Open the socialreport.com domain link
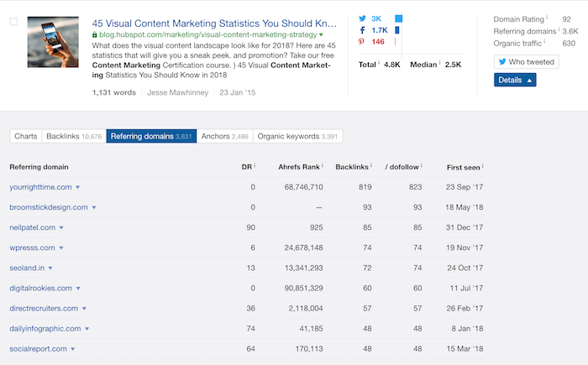This screenshot has width=588, height=365. click(39, 349)
